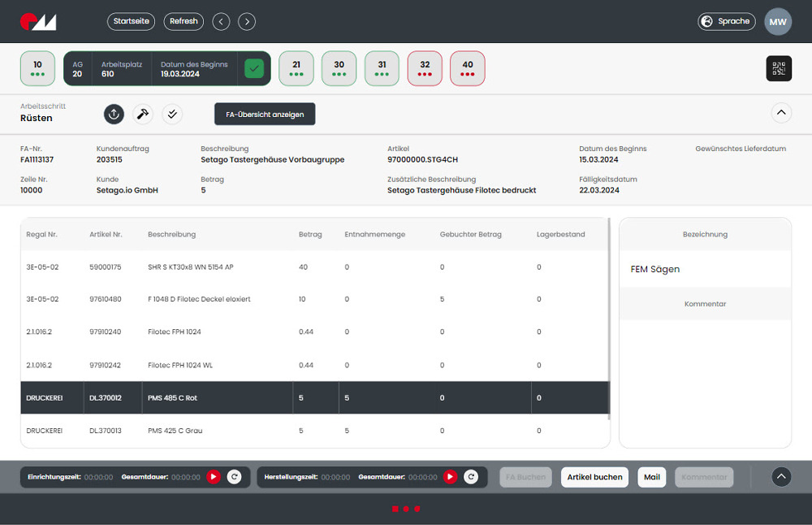Viewport: 812px width, 525px height.
Task: Select the hammer production step icon
Action: click(x=143, y=115)
